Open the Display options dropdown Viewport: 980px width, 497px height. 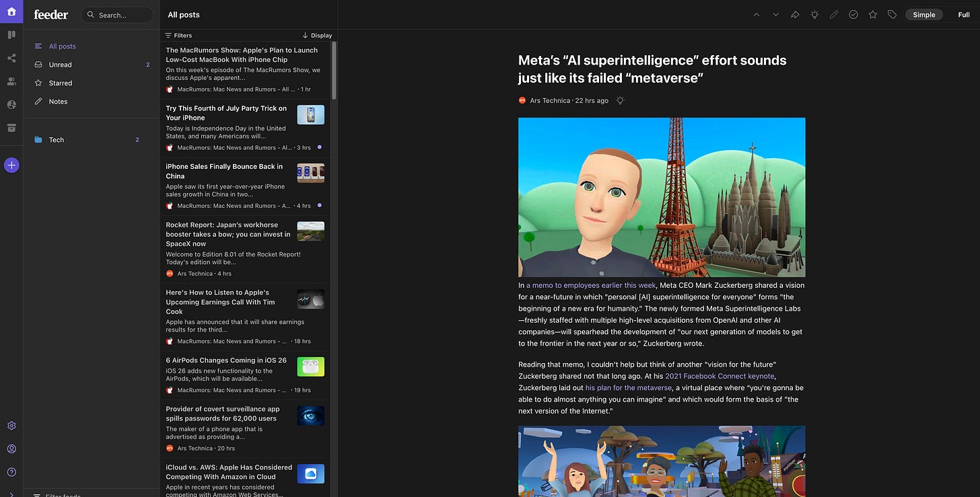[317, 35]
